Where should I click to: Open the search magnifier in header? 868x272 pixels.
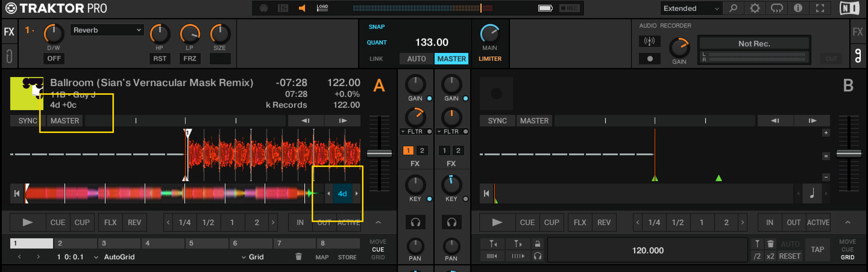(x=733, y=8)
